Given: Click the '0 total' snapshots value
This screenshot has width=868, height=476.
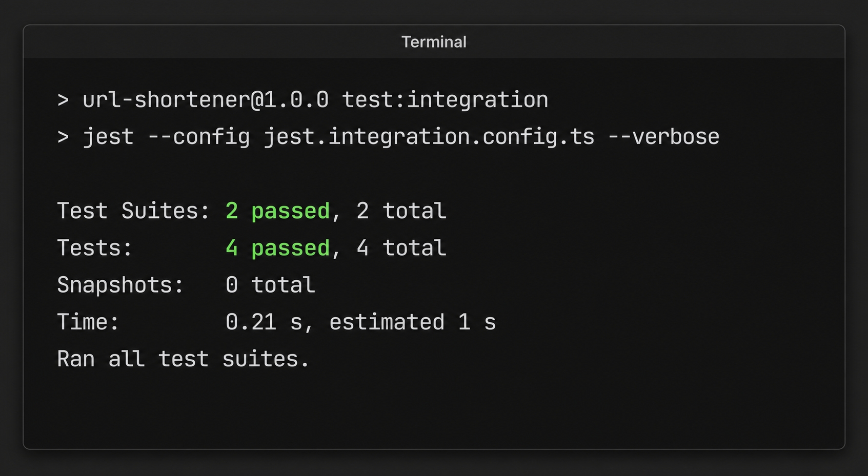Looking at the screenshot, I should (x=270, y=285).
